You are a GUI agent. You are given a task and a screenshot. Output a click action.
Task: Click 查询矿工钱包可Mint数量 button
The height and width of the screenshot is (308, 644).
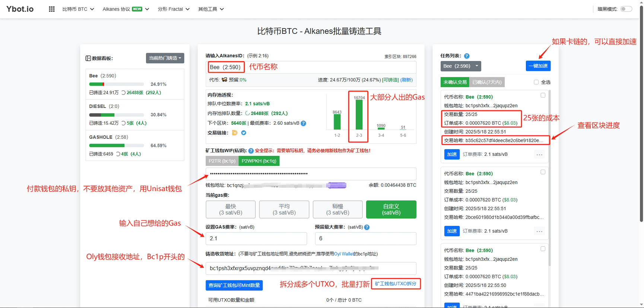(234, 285)
